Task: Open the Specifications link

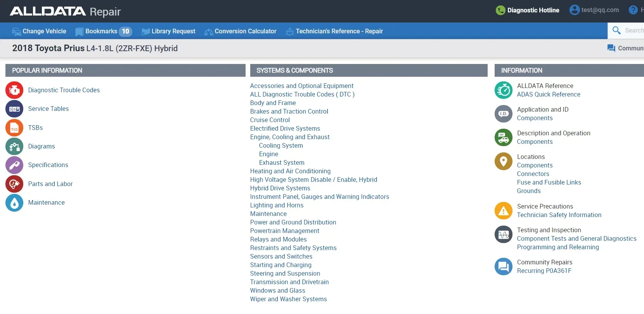Action: pos(48,165)
